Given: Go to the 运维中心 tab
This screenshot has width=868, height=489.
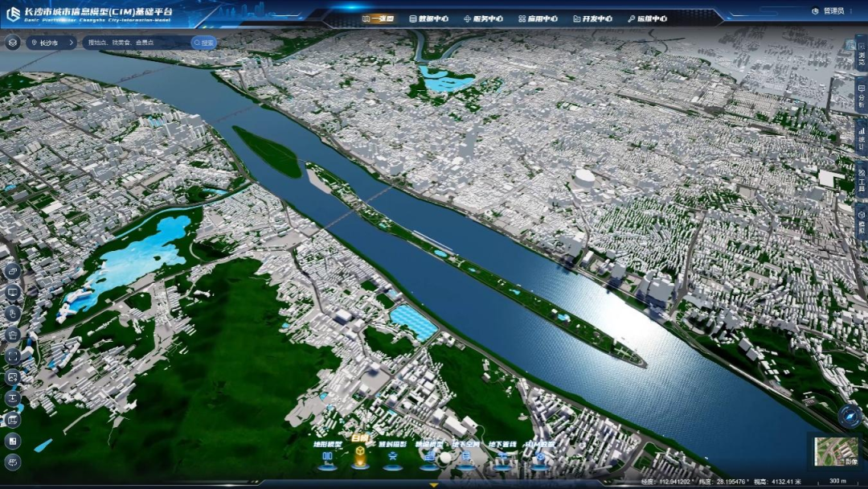Looking at the screenshot, I should pos(647,18).
